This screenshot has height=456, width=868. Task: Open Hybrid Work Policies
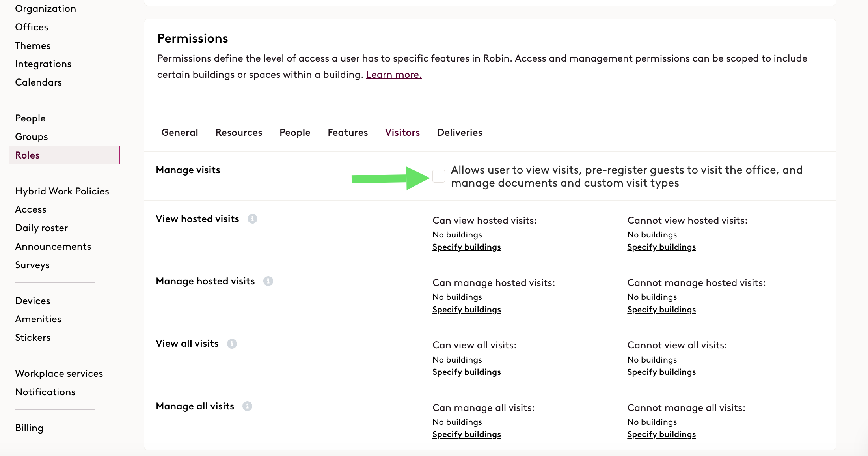62,191
